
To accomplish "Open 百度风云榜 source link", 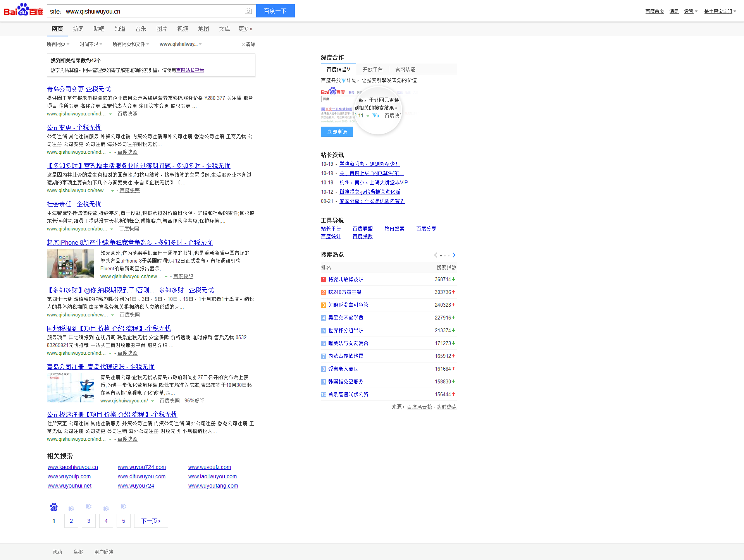I will 419,407.
